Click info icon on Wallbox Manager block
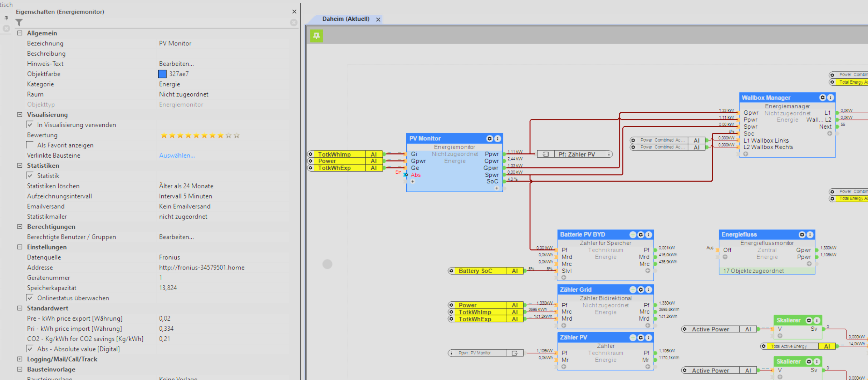The width and height of the screenshot is (868, 380). pos(830,98)
